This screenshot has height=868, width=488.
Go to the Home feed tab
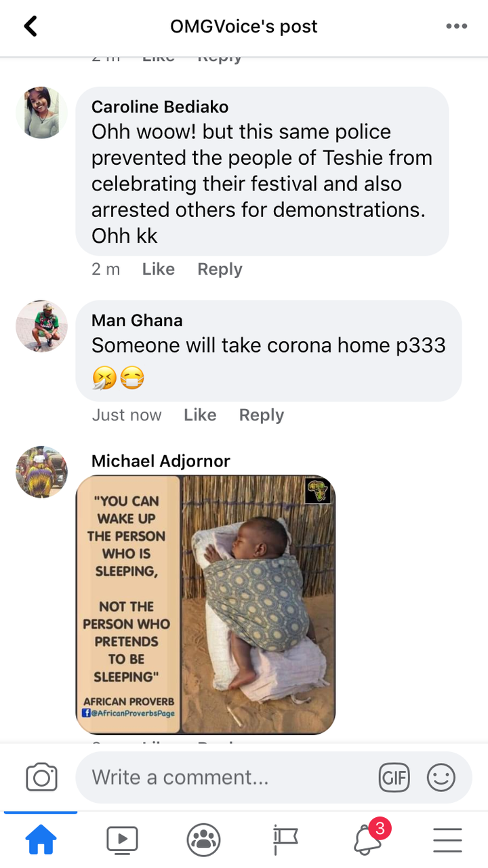pyautogui.click(x=41, y=841)
